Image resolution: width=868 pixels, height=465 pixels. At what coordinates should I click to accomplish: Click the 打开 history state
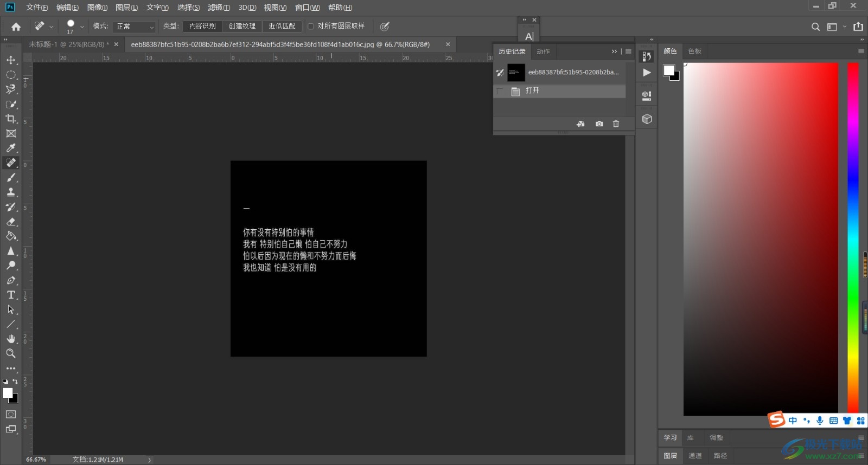[x=559, y=91]
